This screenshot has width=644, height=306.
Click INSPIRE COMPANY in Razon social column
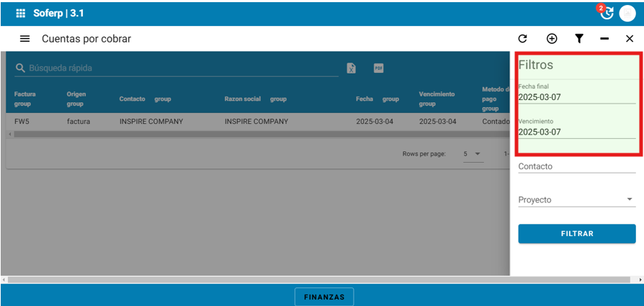pos(256,122)
